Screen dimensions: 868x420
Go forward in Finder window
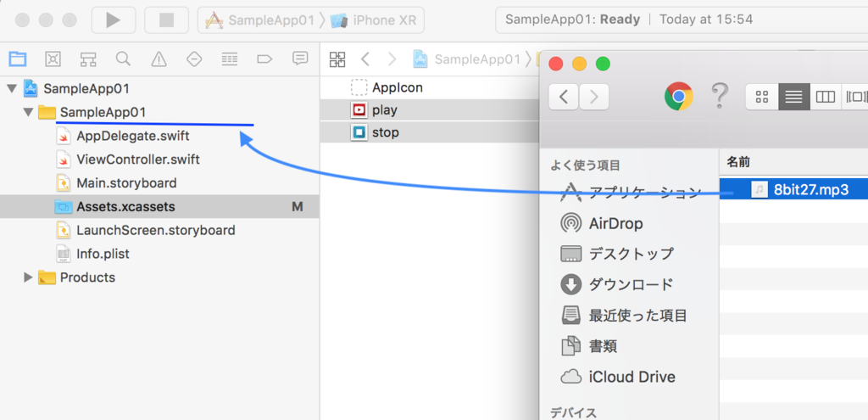click(x=594, y=97)
